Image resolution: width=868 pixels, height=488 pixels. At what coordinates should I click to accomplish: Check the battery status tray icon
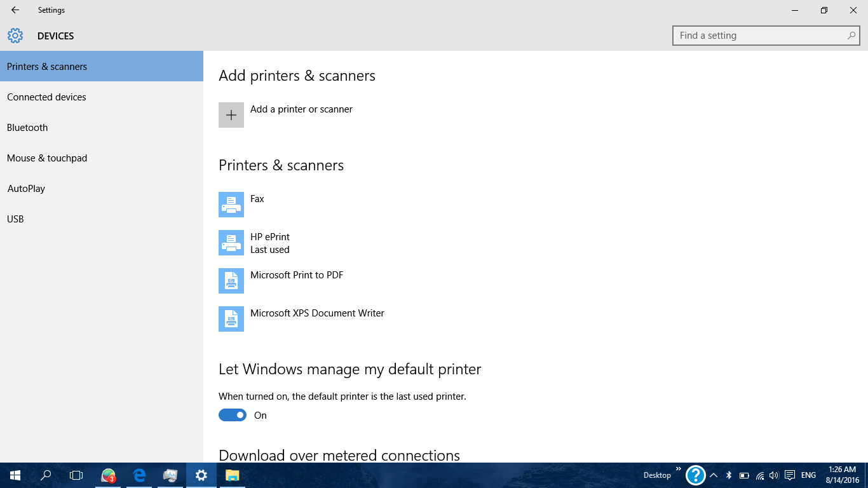point(744,475)
